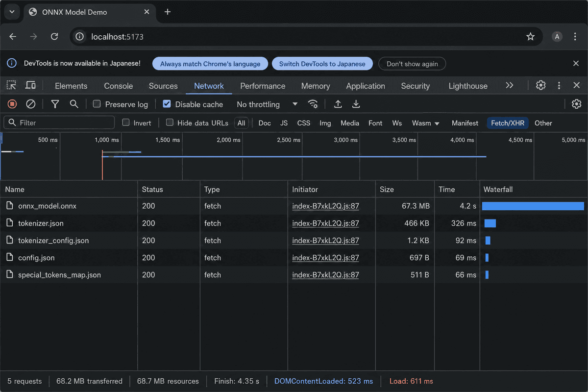The width and height of the screenshot is (588, 392).
Task: Click Always match Chrome's language
Action: pos(210,64)
